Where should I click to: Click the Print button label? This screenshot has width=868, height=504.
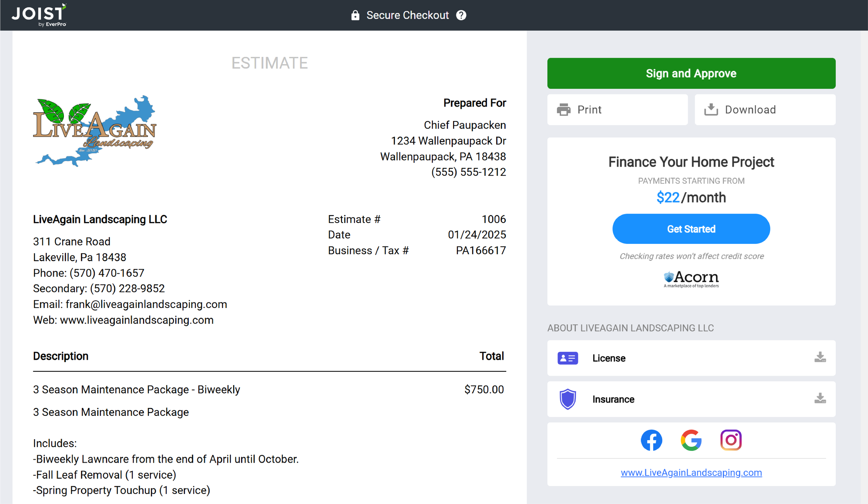[x=589, y=110]
